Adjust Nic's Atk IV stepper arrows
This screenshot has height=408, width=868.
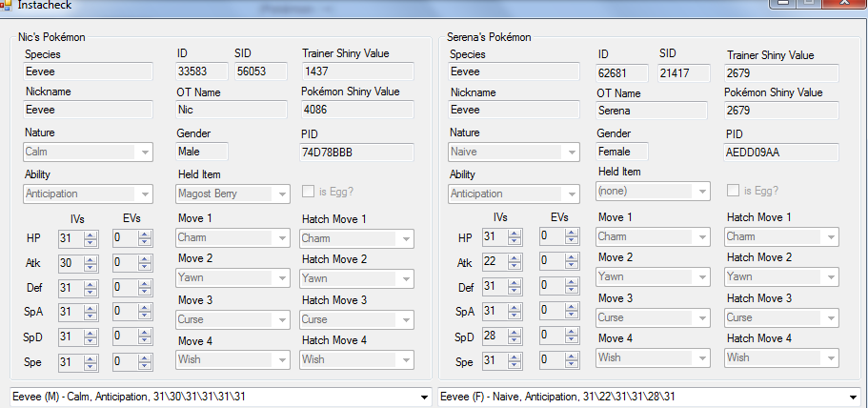pyautogui.click(x=91, y=263)
